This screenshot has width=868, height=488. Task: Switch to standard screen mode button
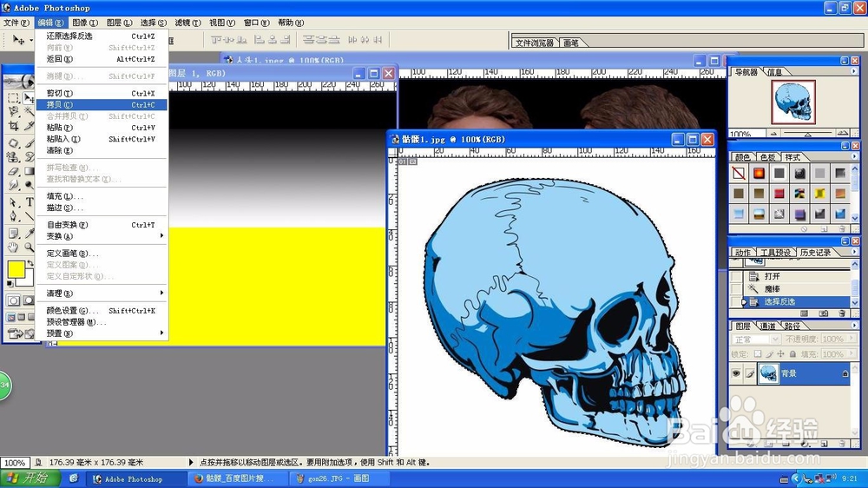(x=11, y=317)
